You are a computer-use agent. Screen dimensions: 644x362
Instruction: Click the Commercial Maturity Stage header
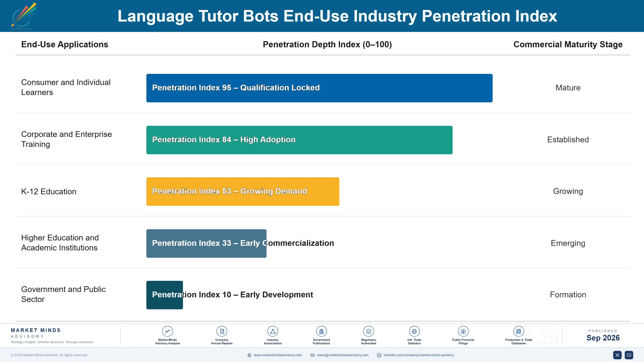click(x=568, y=44)
